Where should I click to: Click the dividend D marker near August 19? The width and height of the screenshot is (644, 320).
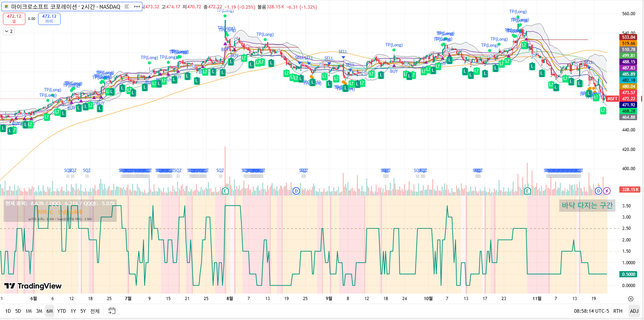pyautogui.click(x=296, y=191)
